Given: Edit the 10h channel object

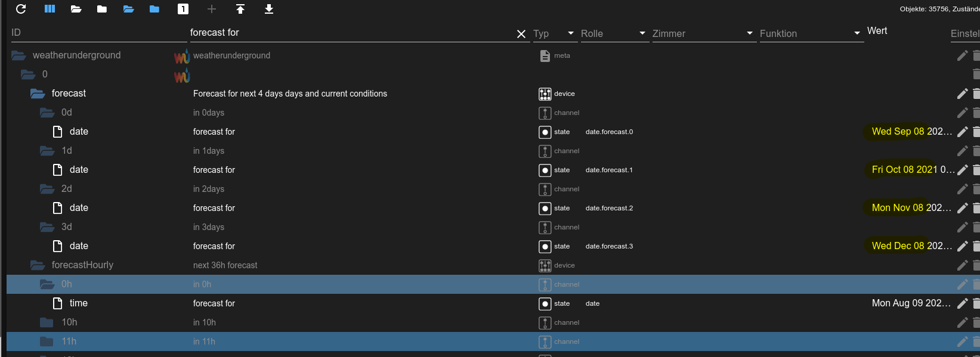Looking at the screenshot, I should (x=962, y=322).
